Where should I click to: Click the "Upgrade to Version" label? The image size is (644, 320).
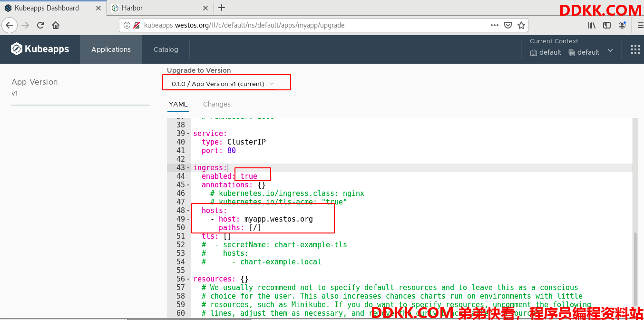[x=199, y=70]
